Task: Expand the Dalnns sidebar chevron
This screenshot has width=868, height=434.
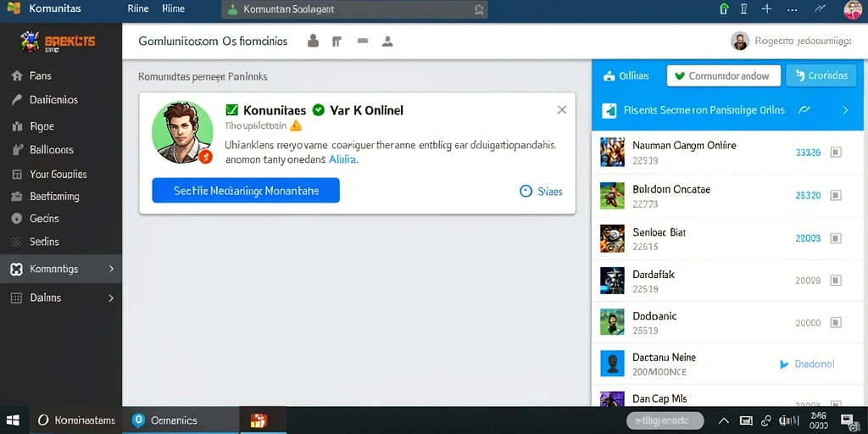Action: tap(111, 298)
